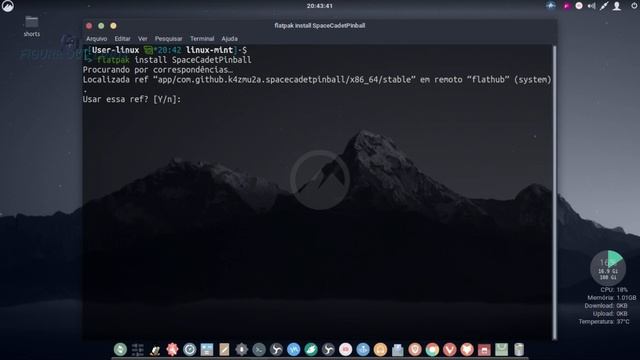Click the window title 'flatpak install SpaceCadetPinball'
The width and height of the screenshot is (640, 360).
pos(320,25)
